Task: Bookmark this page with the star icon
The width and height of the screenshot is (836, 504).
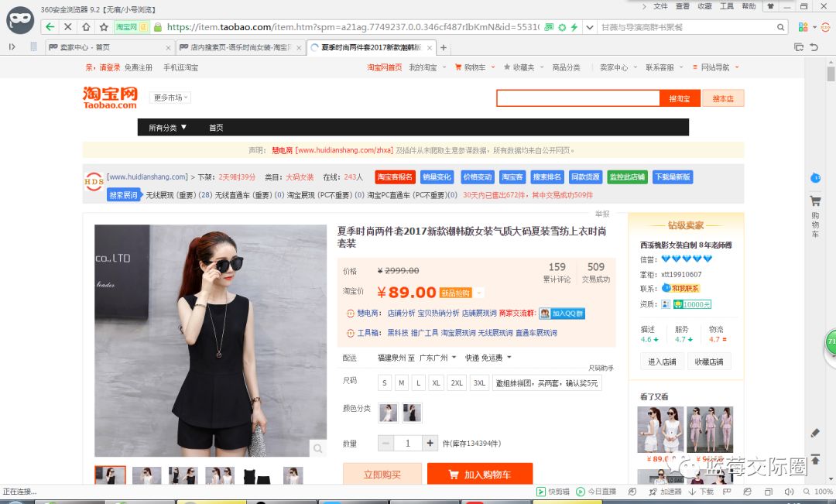Action: 104,26
